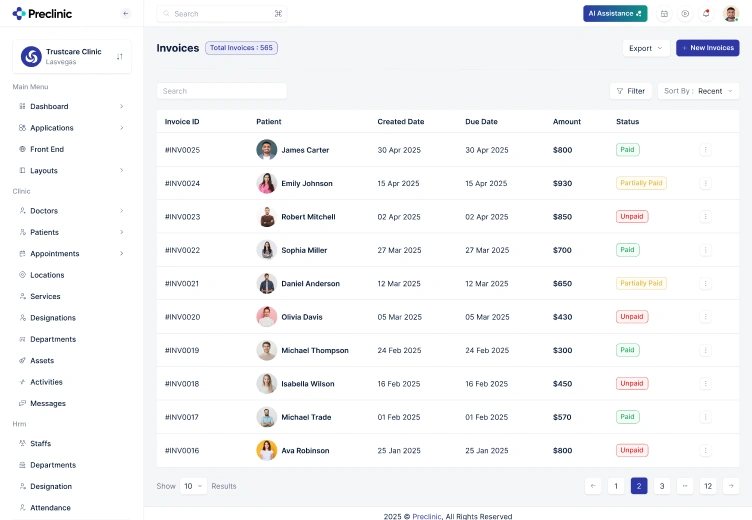Change the Show 10 results dropdown
Viewport: 752px width, 520px height.
click(x=193, y=486)
